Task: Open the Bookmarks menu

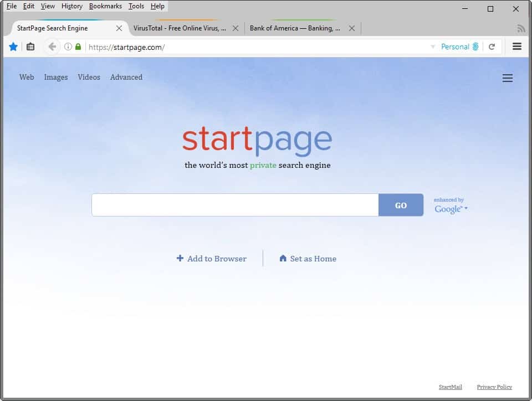Action: coord(105,6)
